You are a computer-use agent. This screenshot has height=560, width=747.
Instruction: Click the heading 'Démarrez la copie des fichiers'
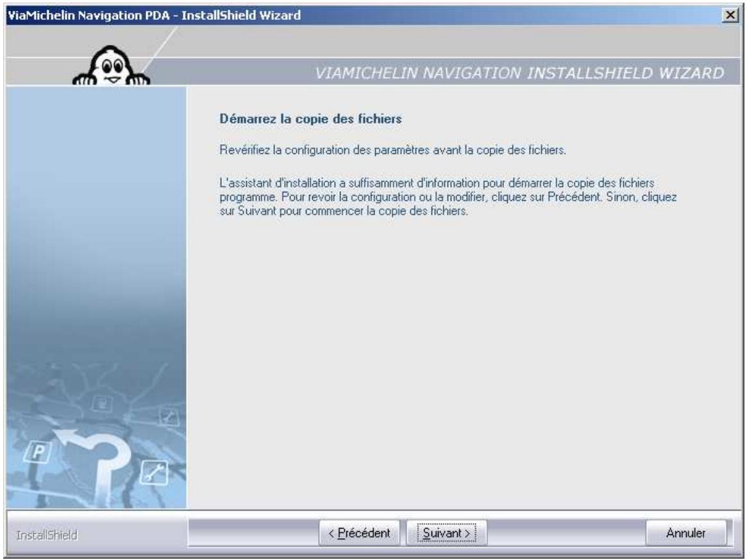[x=310, y=119]
